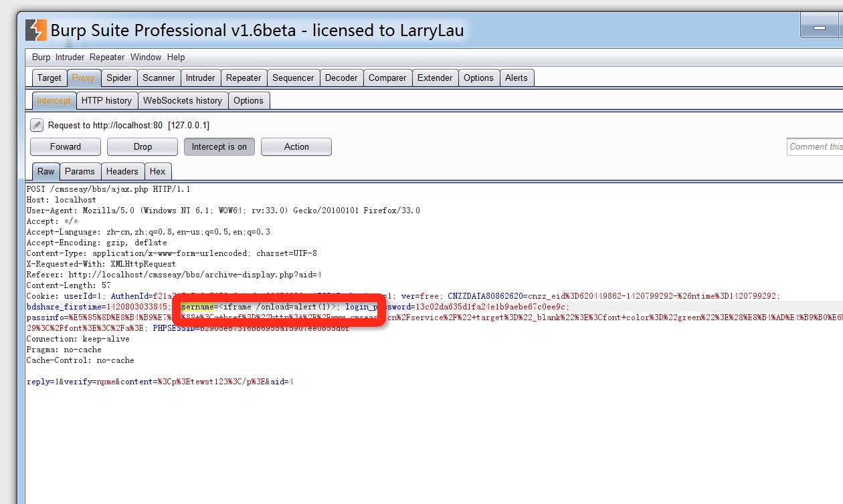843x504 pixels.
Task: Click the PHPSESSID cookie value
Action: coord(275,328)
